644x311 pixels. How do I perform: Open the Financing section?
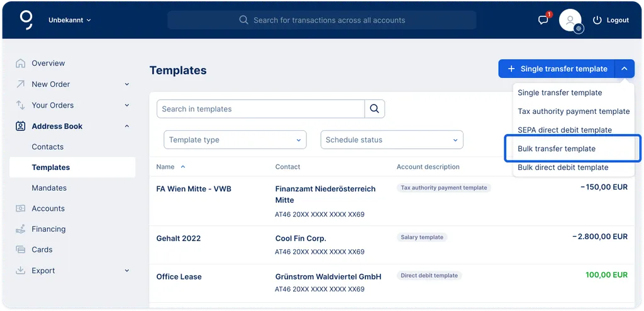[x=48, y=229]
